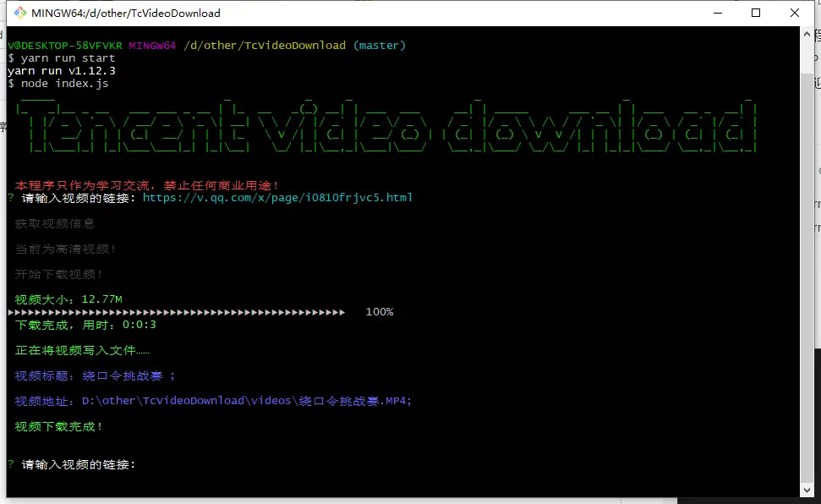The height and width of the screenshot is (504, 821).
Task: Click the 正在将视频写入文件 line
Action: [x=82, y=350]
